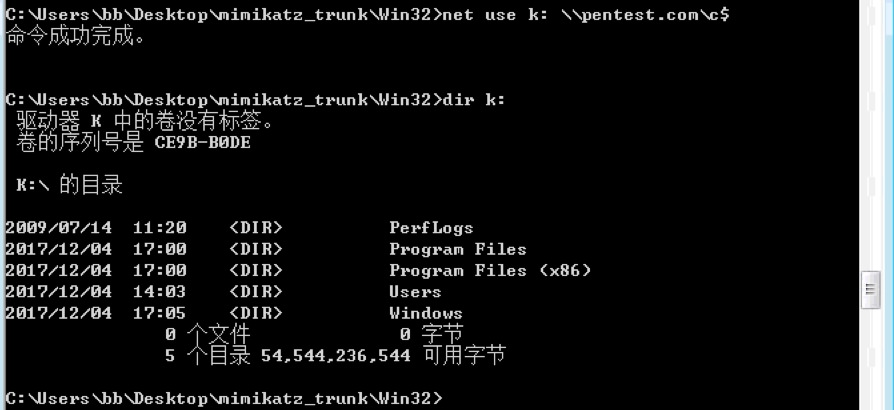Screen dimensions: 894x410
Task: Click the vertical scrollbar thumb grip
Action: (870, 289)
